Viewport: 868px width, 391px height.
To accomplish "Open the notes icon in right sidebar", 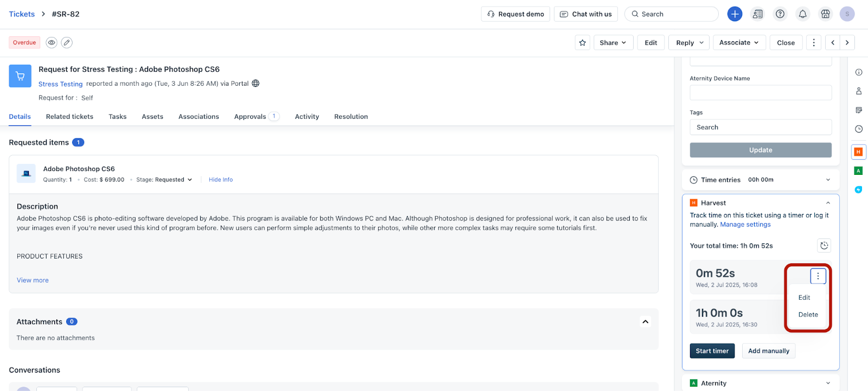I will pos(859,110).
